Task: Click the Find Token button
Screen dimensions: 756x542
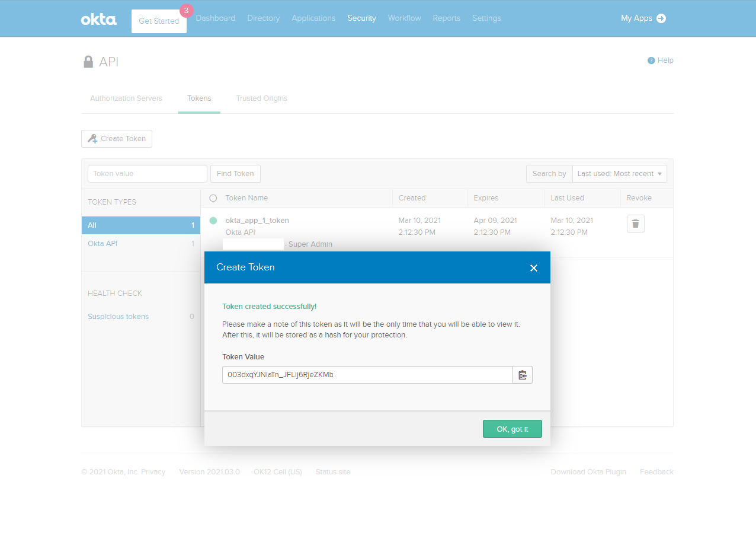Action: click(235, 174)
